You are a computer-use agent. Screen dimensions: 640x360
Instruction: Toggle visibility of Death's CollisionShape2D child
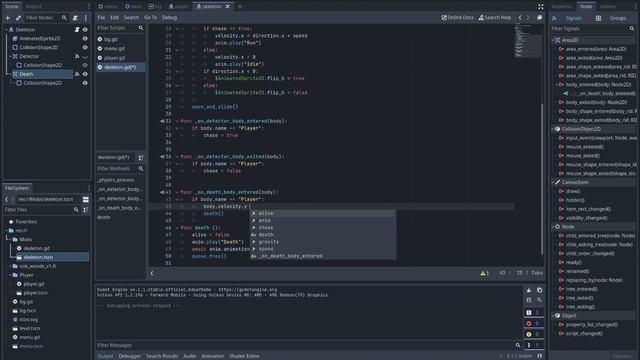pyautogui.click(x=85, y=83)
